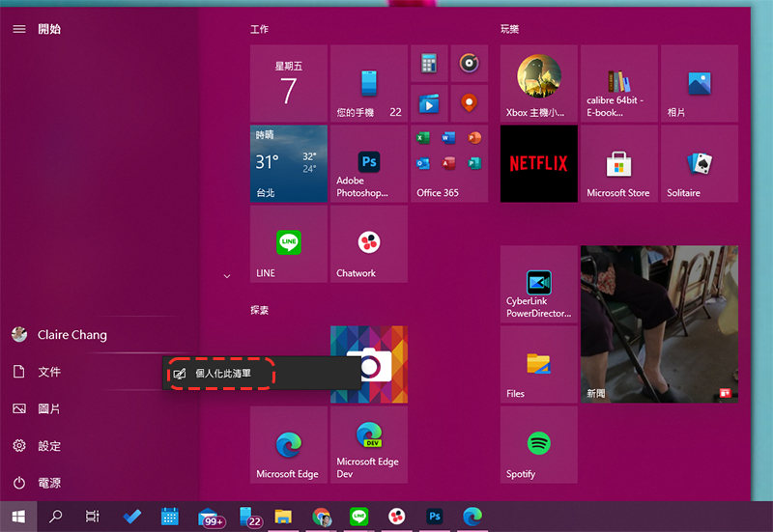Open the Movies & TV tile
Screen dimensions: 773x532
429,102
